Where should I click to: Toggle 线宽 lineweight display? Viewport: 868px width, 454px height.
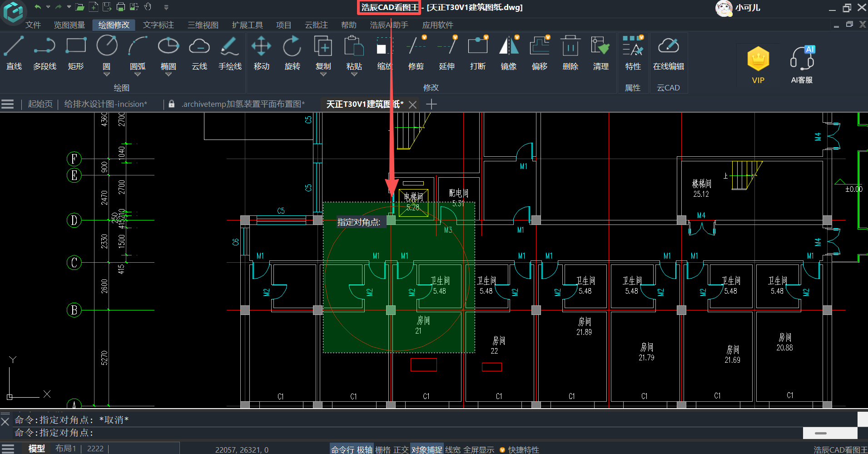[x=453, y=449]
